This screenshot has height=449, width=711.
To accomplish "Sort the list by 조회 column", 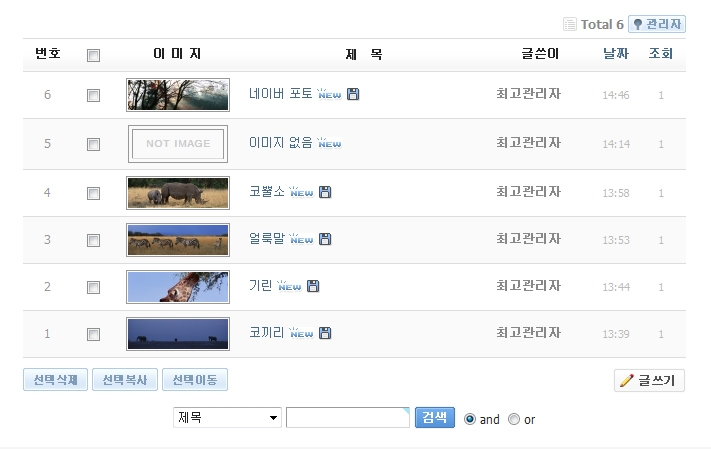I will (660, 54).
